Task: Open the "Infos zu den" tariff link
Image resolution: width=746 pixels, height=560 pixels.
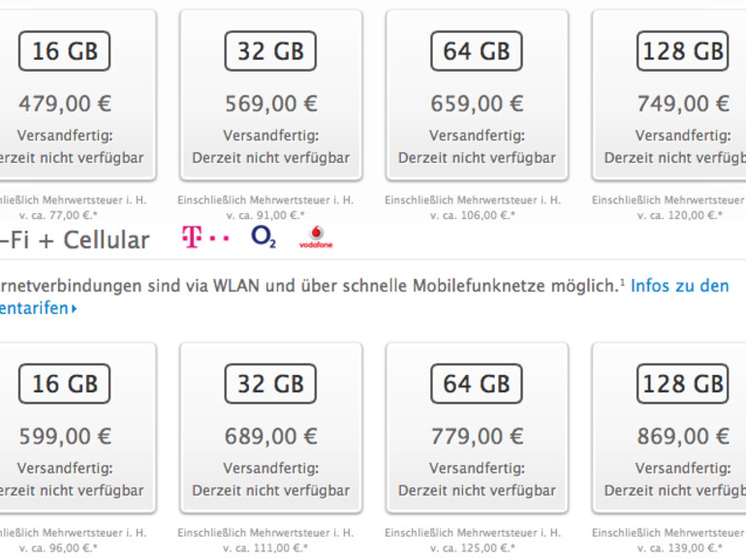Action: (679, 286)
